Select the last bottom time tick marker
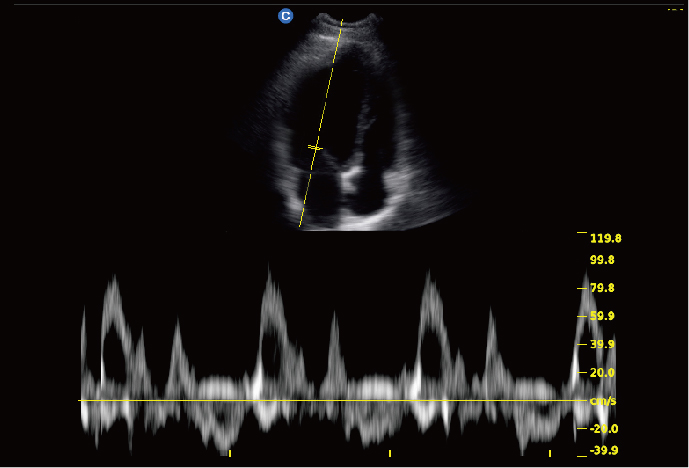The width and height of the screenshot is (689, 468). pos(550,453)
